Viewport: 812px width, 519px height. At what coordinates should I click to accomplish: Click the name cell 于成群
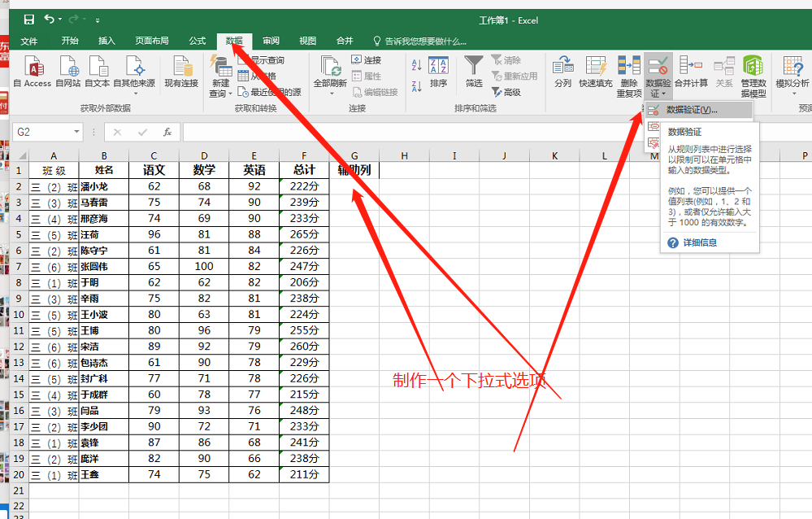click(x=103, y=395)
